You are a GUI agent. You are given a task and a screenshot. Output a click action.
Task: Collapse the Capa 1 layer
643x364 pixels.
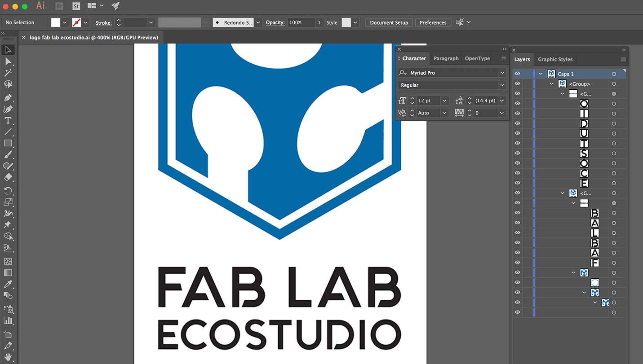coord(541,74)
